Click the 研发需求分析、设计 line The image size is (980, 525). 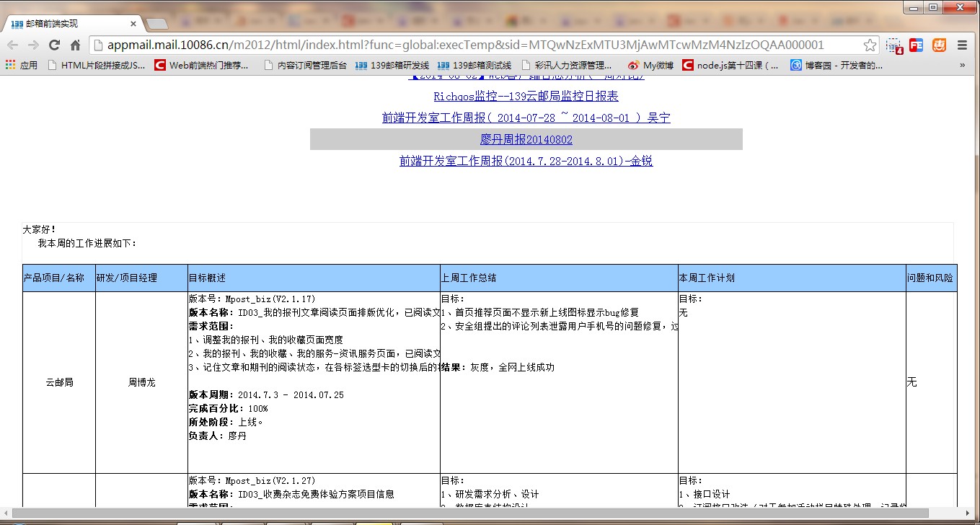(490, 494)
